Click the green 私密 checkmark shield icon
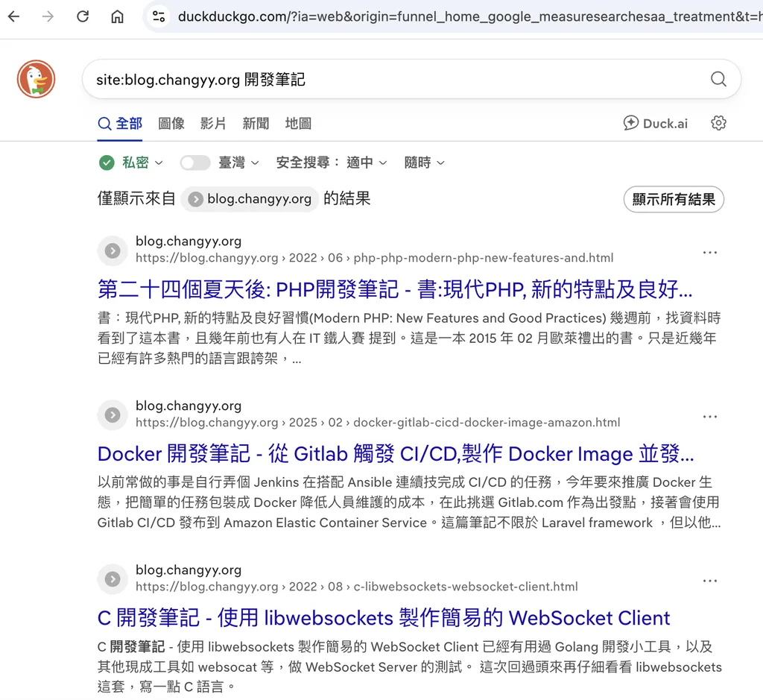763x700 pixels. pos(107,163)
